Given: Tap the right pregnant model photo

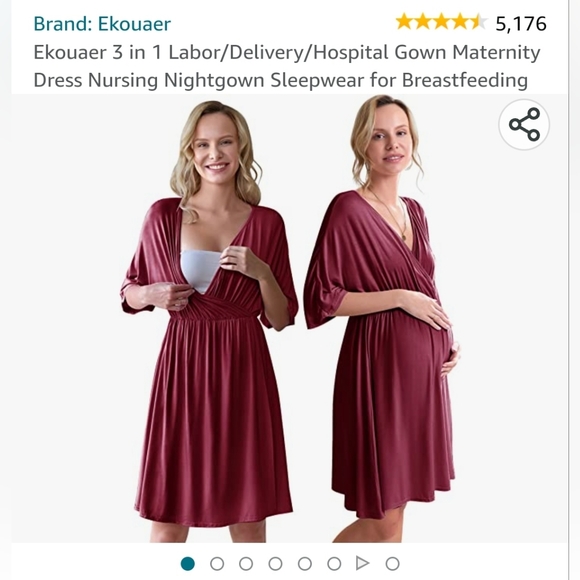Looking at the screenshot, I should pyautogui.click(x=382, y=318).
